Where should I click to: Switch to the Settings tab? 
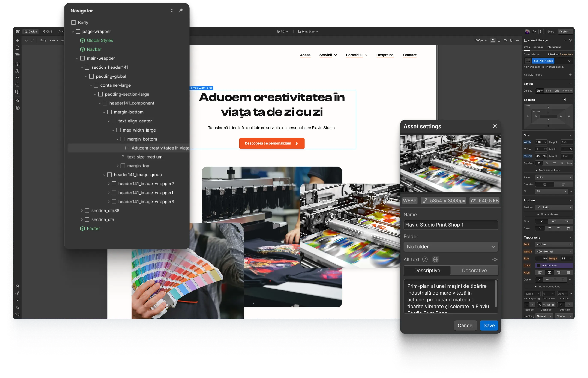point(538,47)
